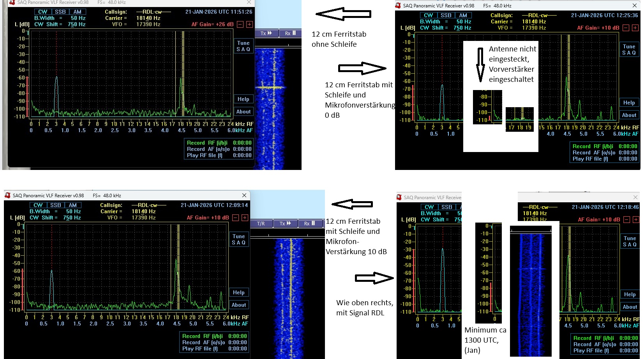Select SSB mode in the 11:51:26 window
Viewport: 644px width, 359px height.
(x=60, y=12)
